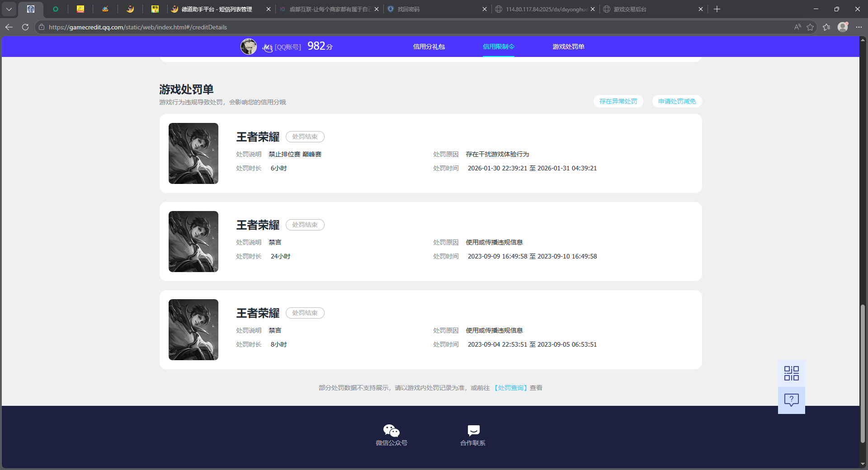The width and height of the screenshot is (868, 470).
Task: Switch to the 德道助手平台 tab
Action: click(x=217, y=9)
